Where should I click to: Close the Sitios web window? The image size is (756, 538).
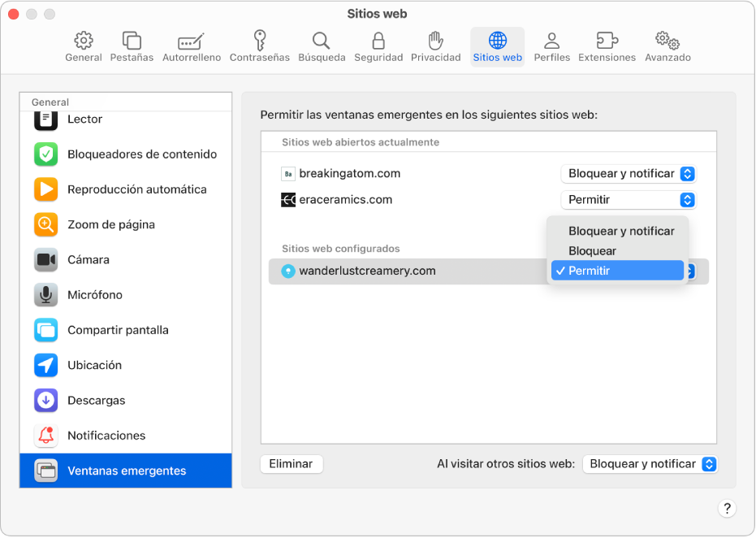[x=14, y=14]
